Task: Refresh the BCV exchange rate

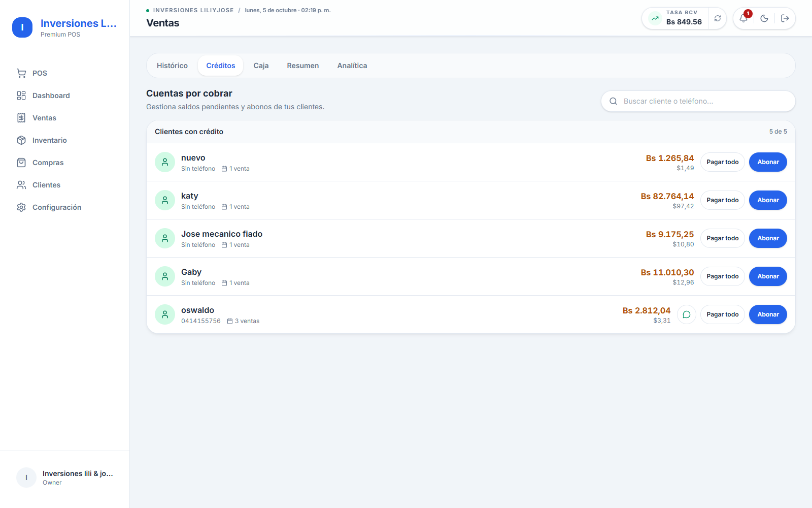Action: coord(718,18)
